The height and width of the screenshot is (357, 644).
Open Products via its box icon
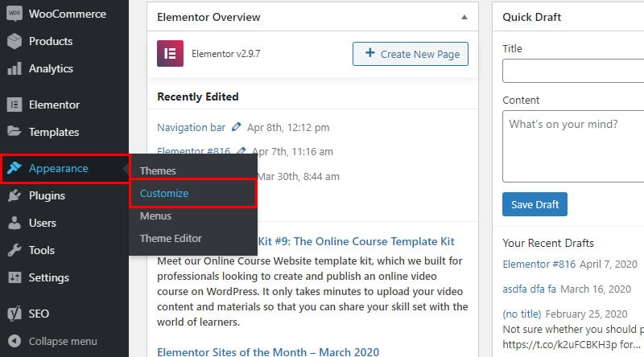14,41
